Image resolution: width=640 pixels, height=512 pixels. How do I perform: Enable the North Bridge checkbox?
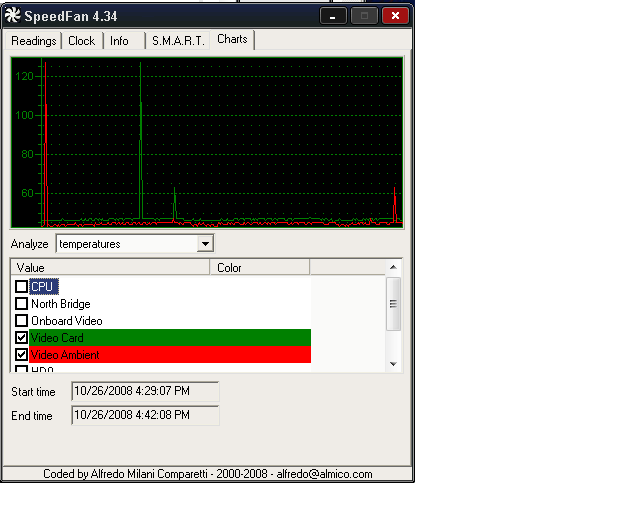[21, 304]
